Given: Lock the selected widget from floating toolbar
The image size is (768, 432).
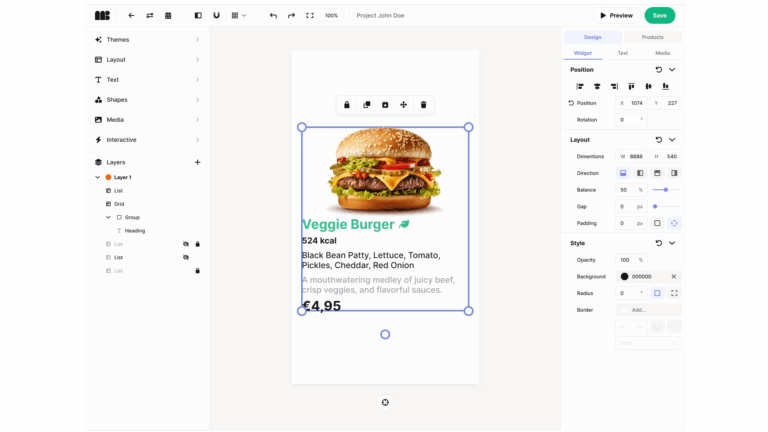Looking at the screenshot, I should [347, 105].
